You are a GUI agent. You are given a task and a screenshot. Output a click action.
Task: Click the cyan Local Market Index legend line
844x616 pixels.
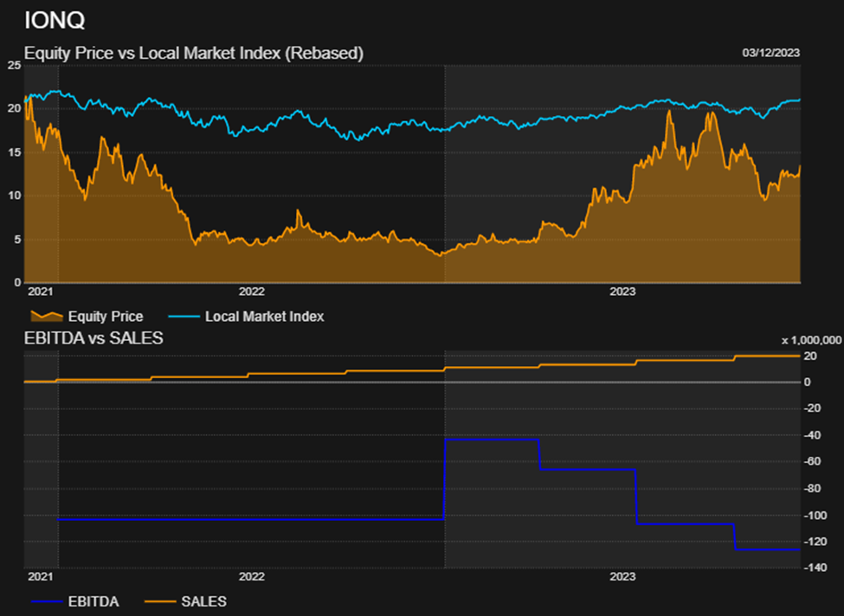pos(184,317)
